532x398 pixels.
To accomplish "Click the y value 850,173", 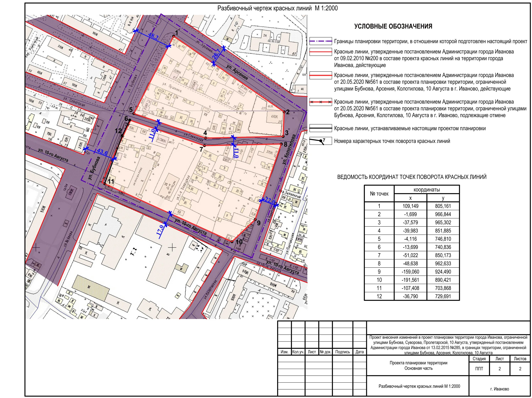I will click(443, 255).
